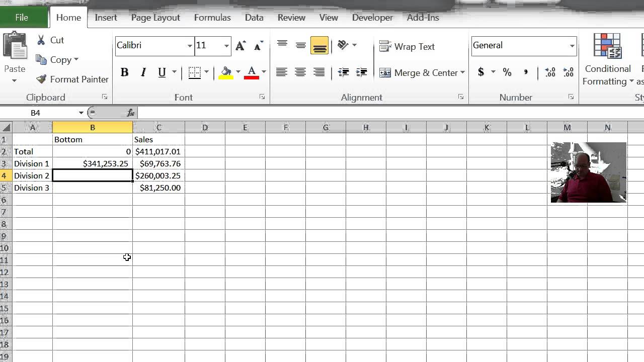Click Increase Decimal icon
The image size is (644, 362).
pyautogui.click(x=550, y=72)
